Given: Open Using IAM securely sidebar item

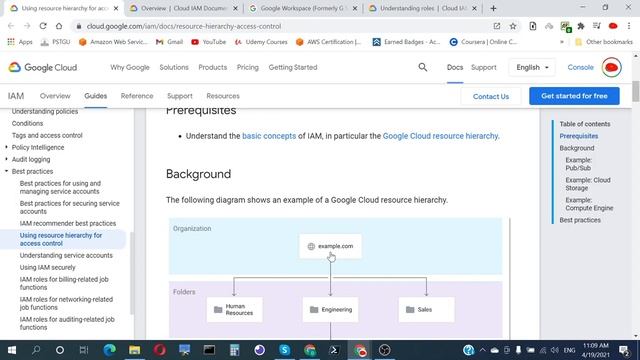Looking at the screenshot, I should 47,267.
